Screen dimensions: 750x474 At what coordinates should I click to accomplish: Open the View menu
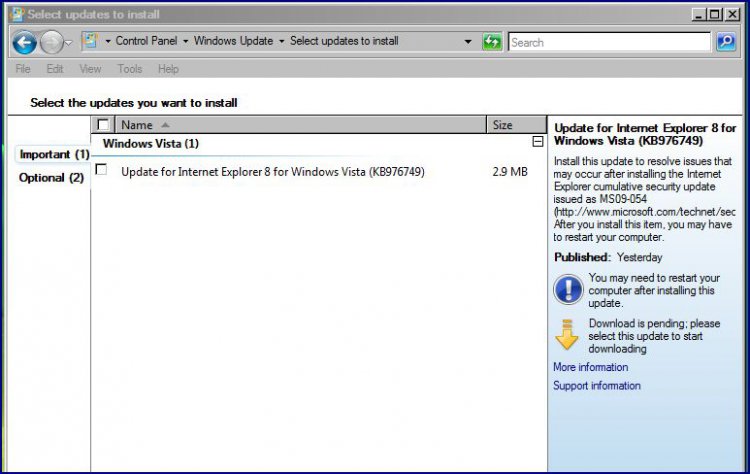tap(90, 69)
